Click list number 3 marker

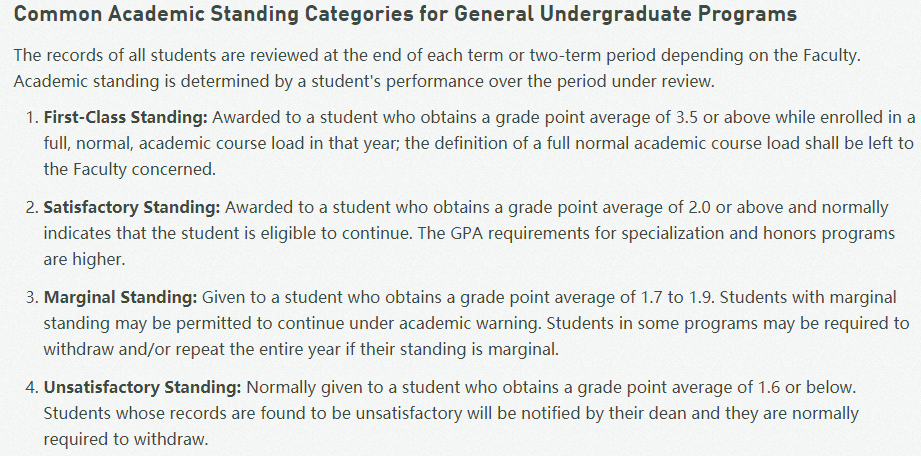click(x=30, y=298)
